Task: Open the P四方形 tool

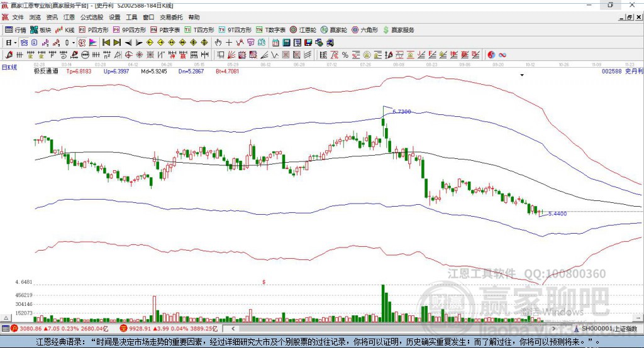Action: click(x=94, y=30)
